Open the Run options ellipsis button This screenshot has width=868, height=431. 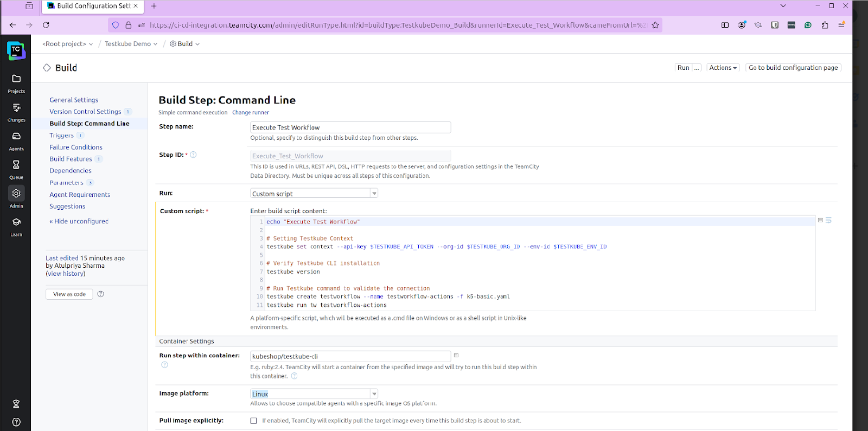coord(697,68)
